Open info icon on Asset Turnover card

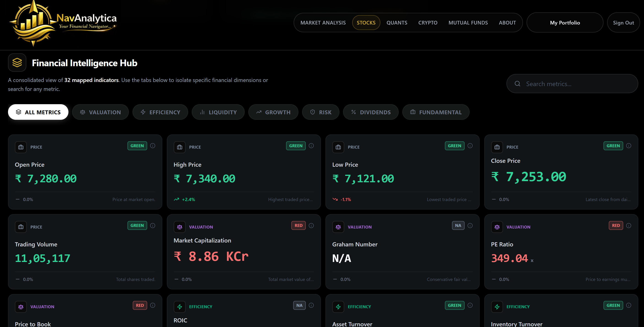point(470,305)
